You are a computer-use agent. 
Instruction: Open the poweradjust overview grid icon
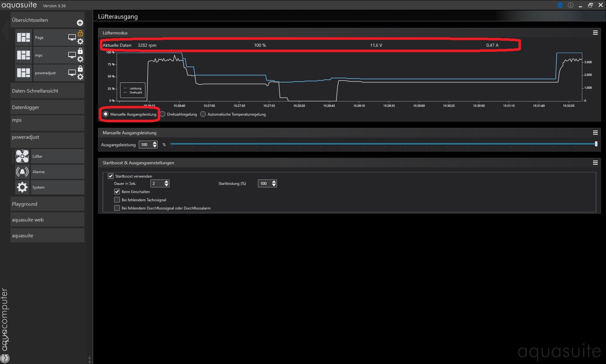(x=23, y=73)
